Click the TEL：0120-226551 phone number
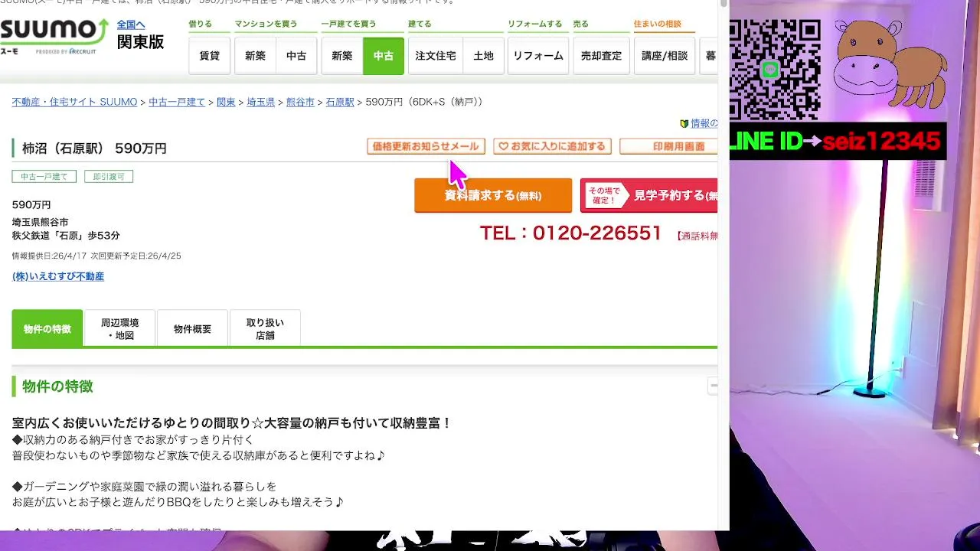The image size is (980, 551). pyautogui.click(x=570, y=233)
